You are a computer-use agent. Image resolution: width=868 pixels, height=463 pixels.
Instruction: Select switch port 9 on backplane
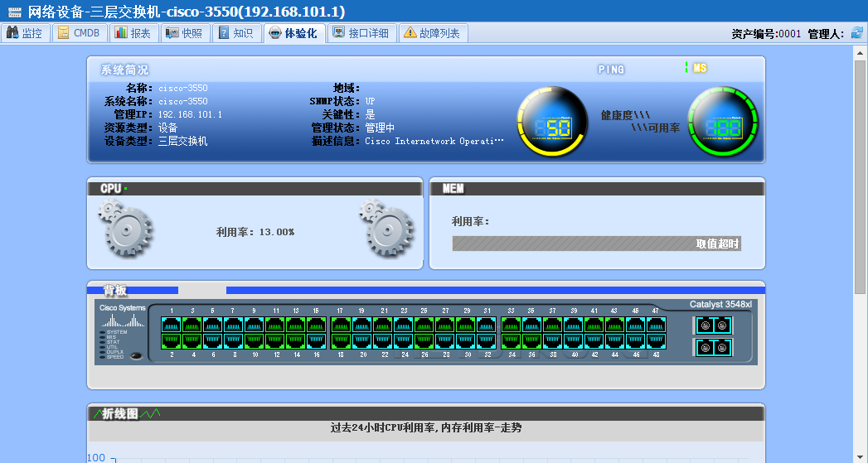[x=255, y=324]
